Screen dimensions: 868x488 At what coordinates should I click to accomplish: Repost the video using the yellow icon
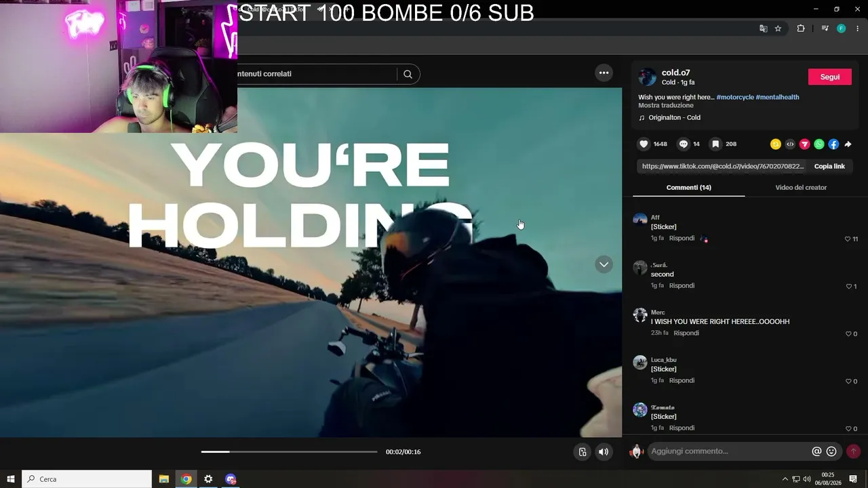pos(776,144)
